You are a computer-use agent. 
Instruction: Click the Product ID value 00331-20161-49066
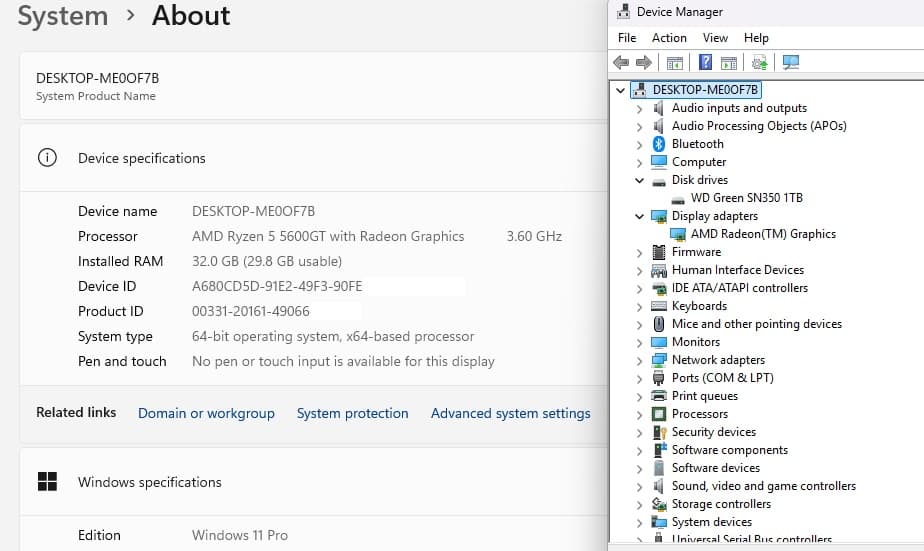click(x=250, y=311)
